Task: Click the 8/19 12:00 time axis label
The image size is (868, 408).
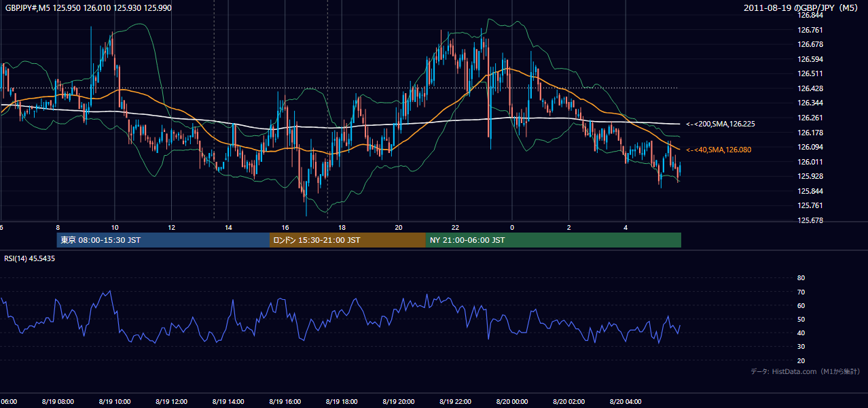Action: click(x=171, y=402)
